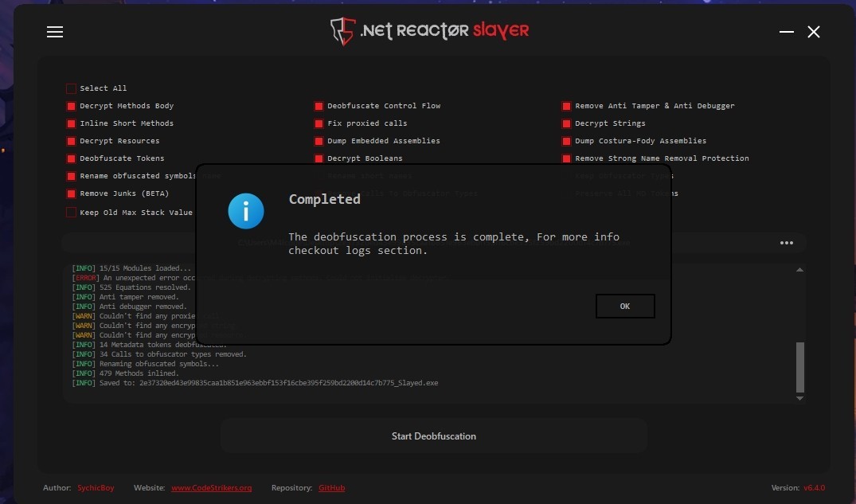The image size is (856, 504).
Task: Click the 'Completed' dialog title
Action: pos(324,199)
